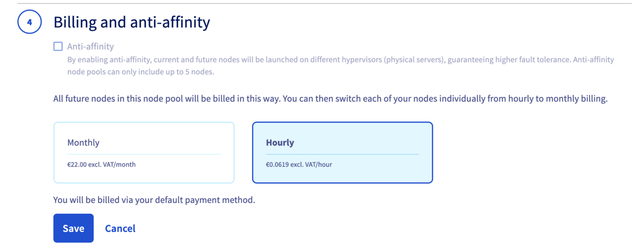Click the bold "Hourly" title inside its card
This screenshot has height=249, width=644.
[280, 142]
